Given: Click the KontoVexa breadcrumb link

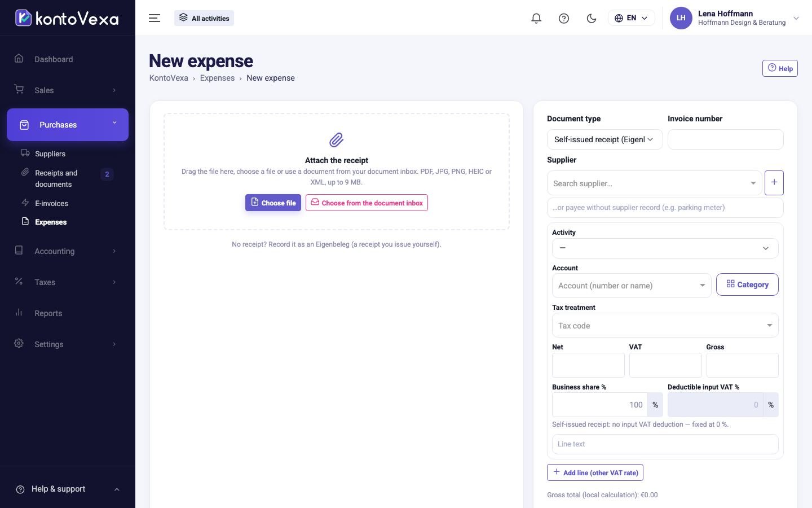Looking at the screenshot, I should click(169, 78).
